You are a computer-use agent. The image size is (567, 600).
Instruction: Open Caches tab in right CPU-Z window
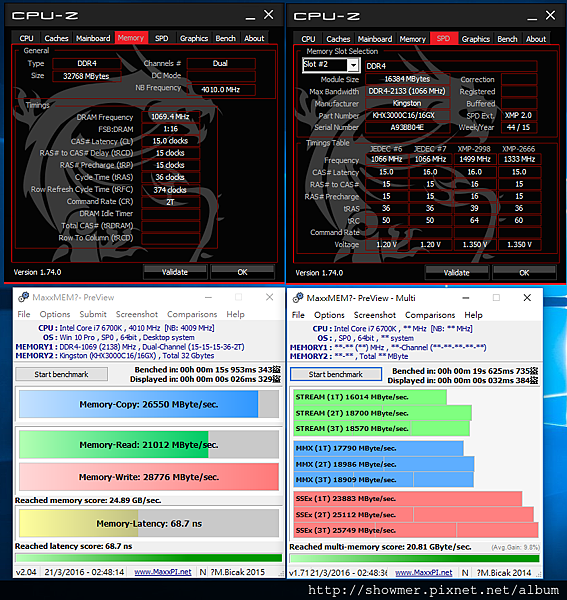click(338, 39)
